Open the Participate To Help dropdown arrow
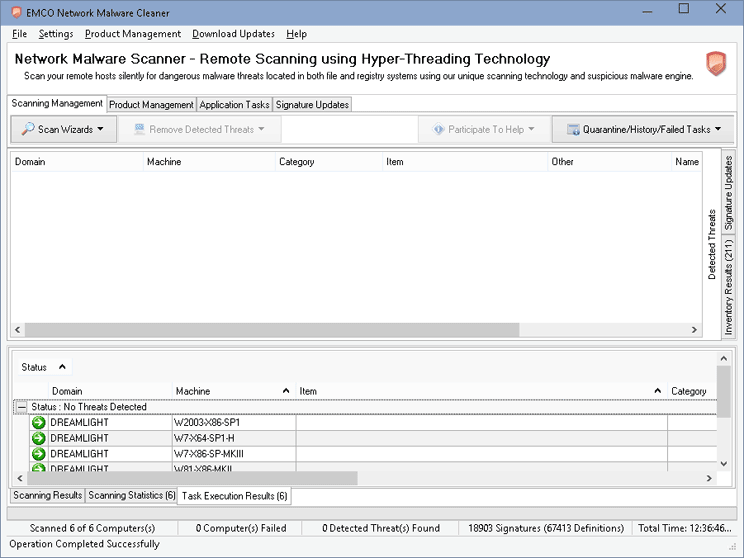Screen dimensions: 744x558 pos(531,129)
